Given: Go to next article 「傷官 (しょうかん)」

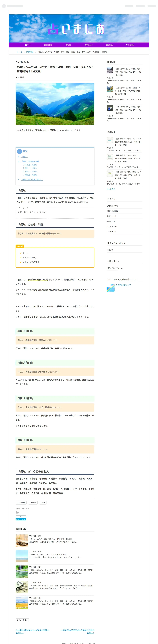Looking at the screenshot, I should [x=78, y=631].
